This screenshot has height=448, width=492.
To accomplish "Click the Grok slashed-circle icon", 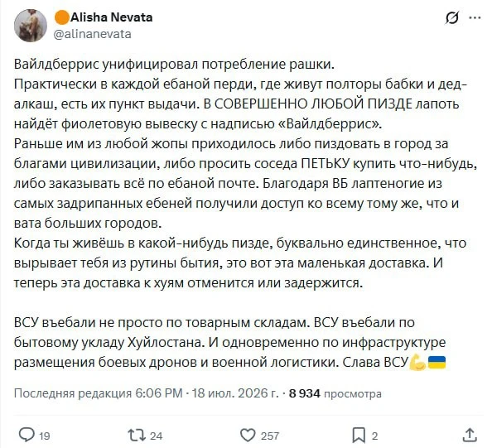I will click(x=452, y=17).
